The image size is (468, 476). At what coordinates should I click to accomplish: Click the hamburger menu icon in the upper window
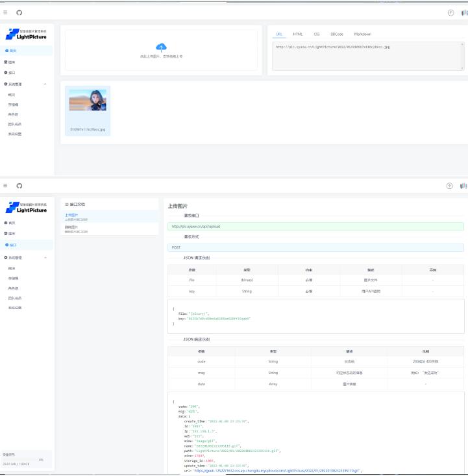click(6, 13)
